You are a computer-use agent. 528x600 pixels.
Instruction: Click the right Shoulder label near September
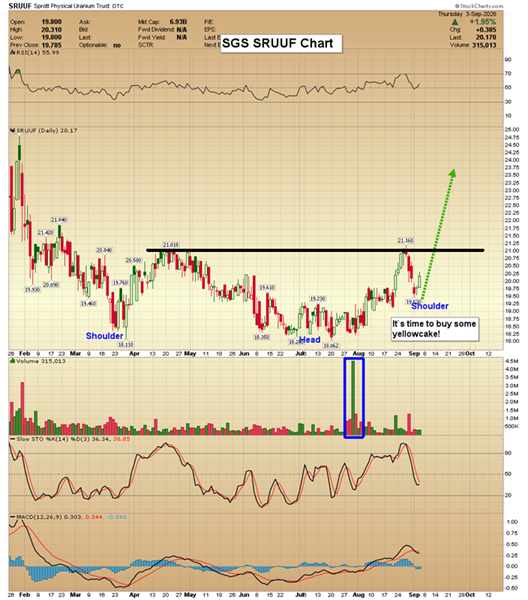(430, 306)
